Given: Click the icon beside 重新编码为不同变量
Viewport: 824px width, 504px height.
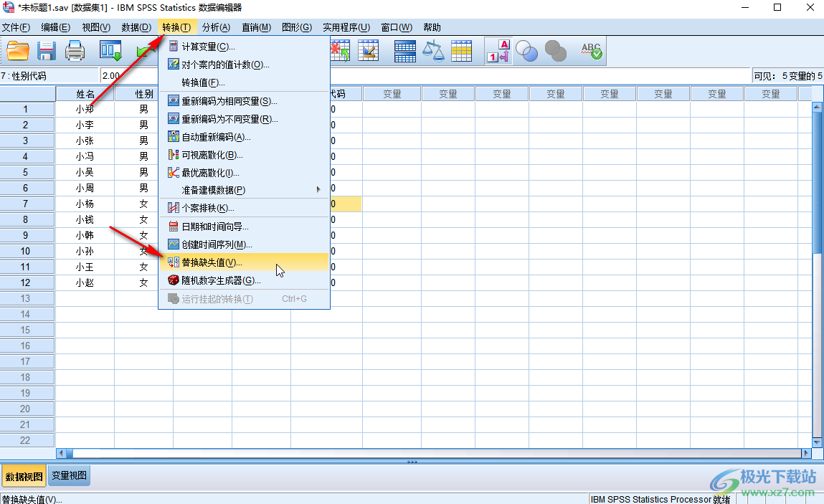Looking at the screenshot, I should pyautogui.click(x=174, y=119).
